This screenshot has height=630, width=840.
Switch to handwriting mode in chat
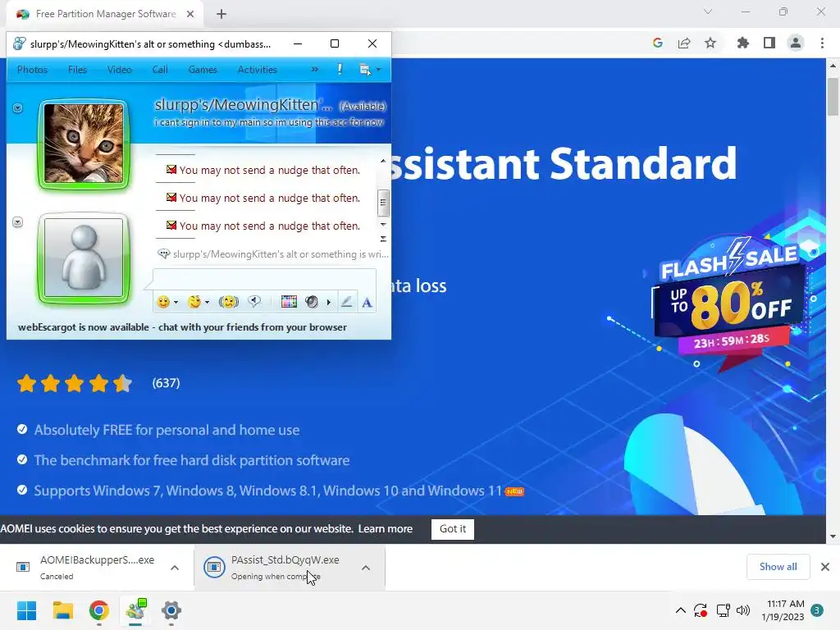347,302
